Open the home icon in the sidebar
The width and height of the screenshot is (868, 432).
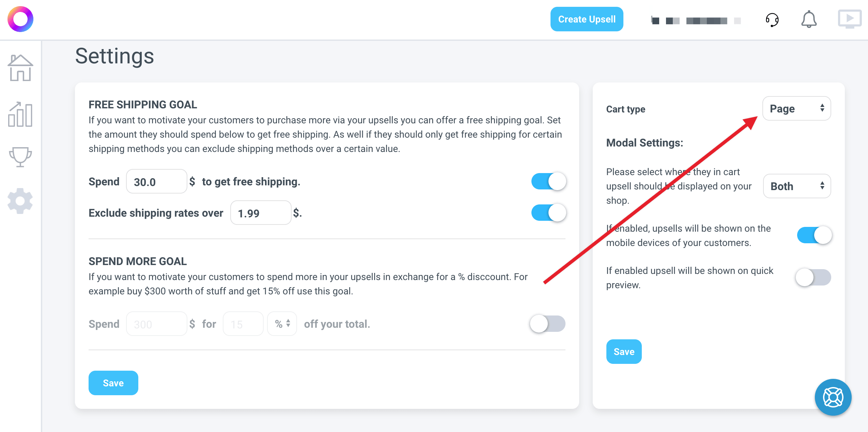coord(20,68)
